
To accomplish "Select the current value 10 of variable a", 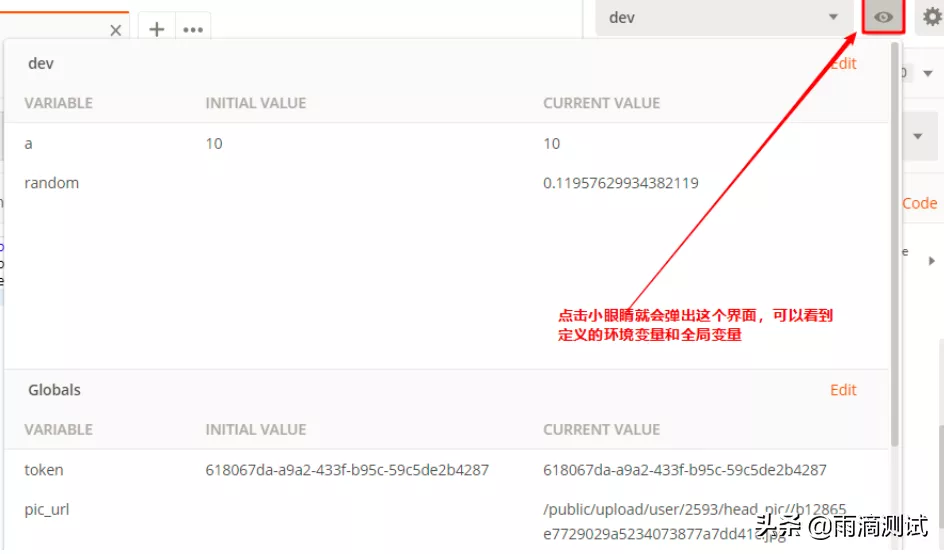I will tap(551, 144).
